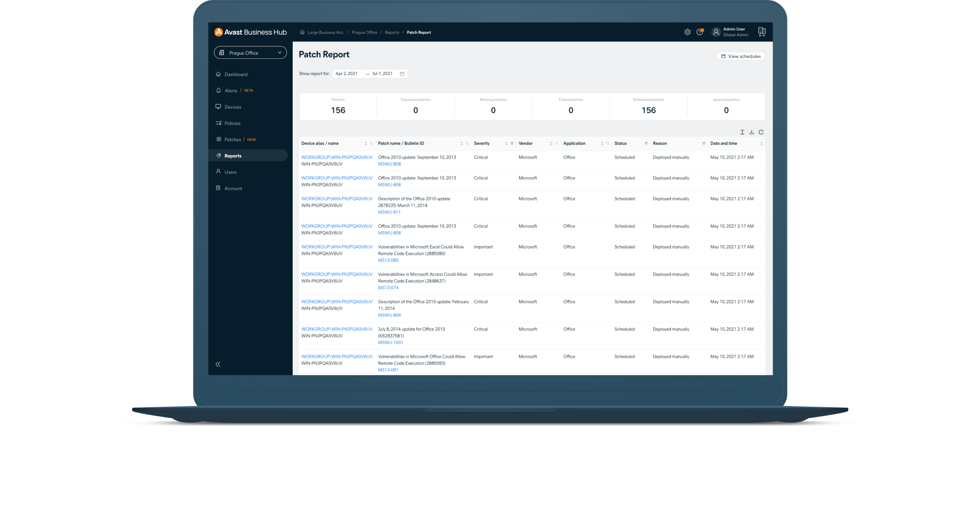Image resolution: width=980 pixels, height=530 pixels.
Task: Click the refresh icon to reload patch data
Action: (761, 132)
